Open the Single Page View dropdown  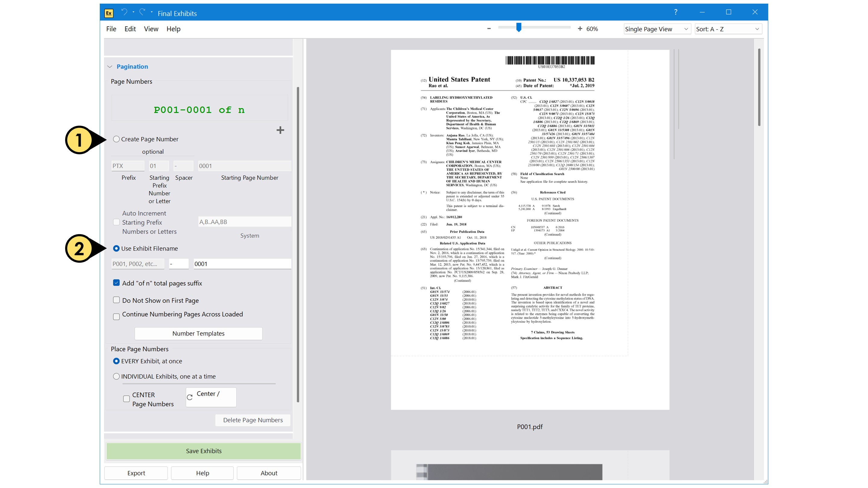pyautogui.click(x=656, y=29)
